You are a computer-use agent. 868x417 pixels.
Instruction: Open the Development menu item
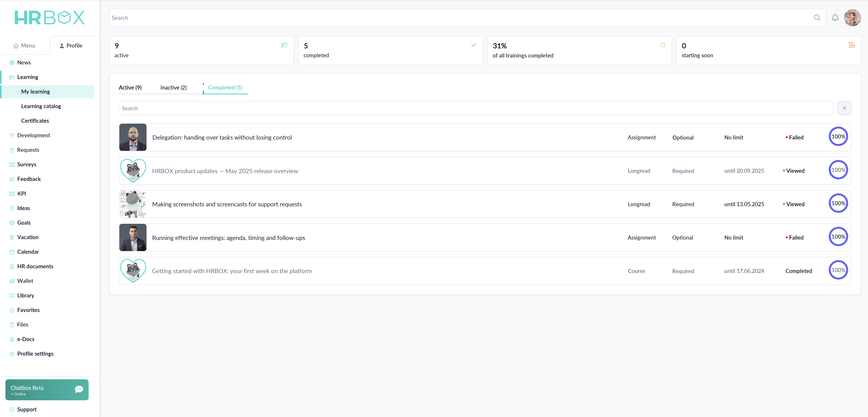(34, 135)
